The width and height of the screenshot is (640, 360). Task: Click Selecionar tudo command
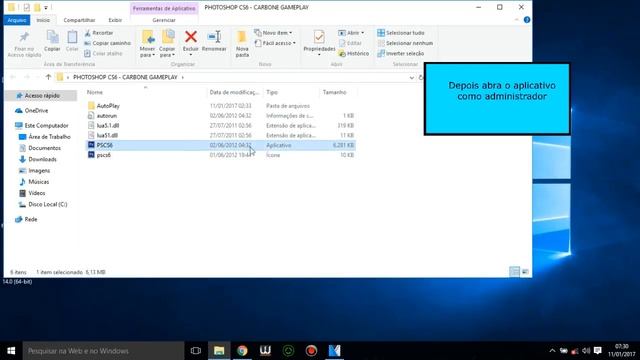coord(401,33)
